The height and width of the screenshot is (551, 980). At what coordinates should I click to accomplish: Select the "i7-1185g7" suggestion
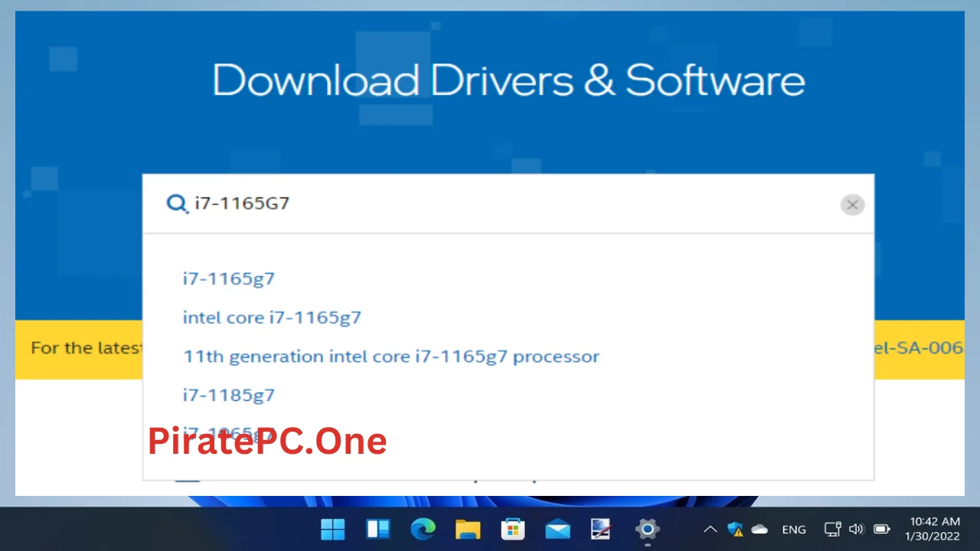click(228, 395)
